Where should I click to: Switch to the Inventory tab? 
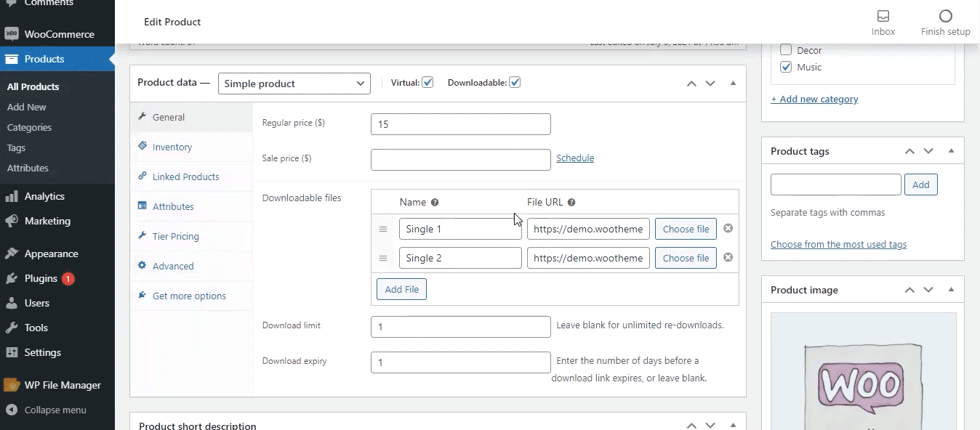click(x=172, y=147)
